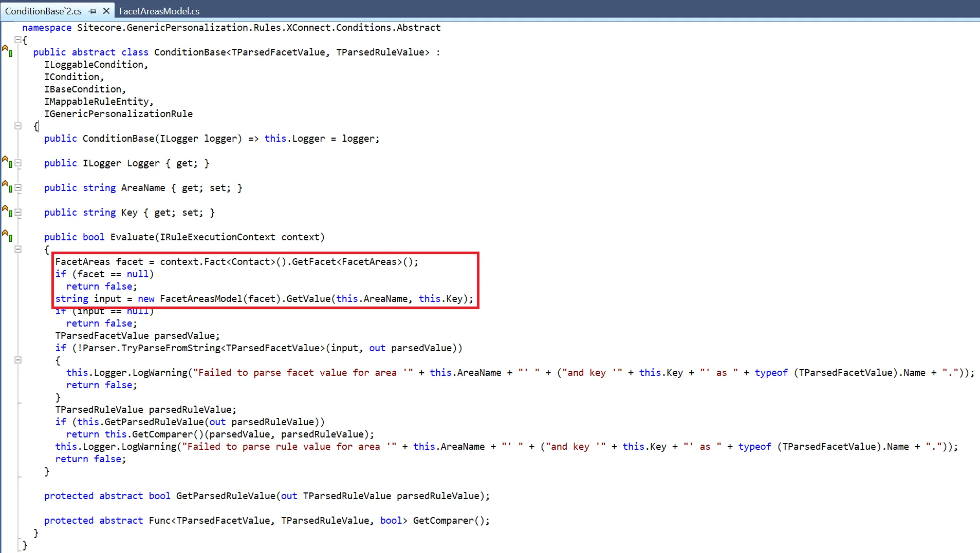Click gutter marker beside AreaName property

coord(7,186)
